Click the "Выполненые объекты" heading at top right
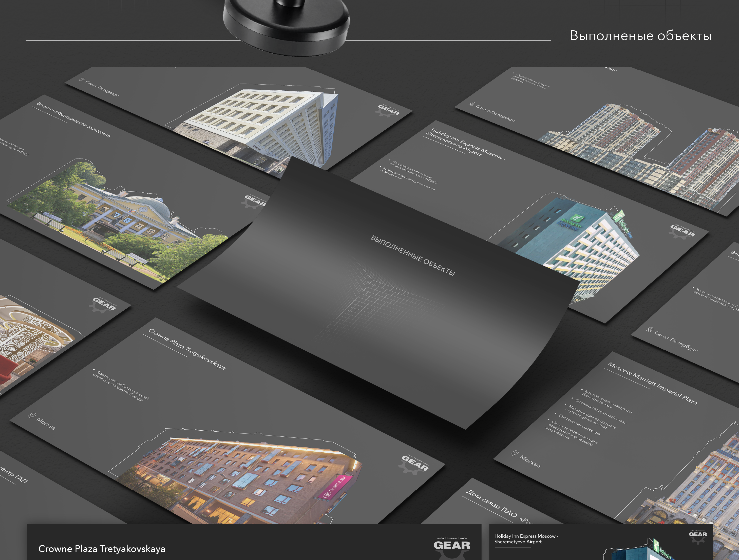 [640, 35]
